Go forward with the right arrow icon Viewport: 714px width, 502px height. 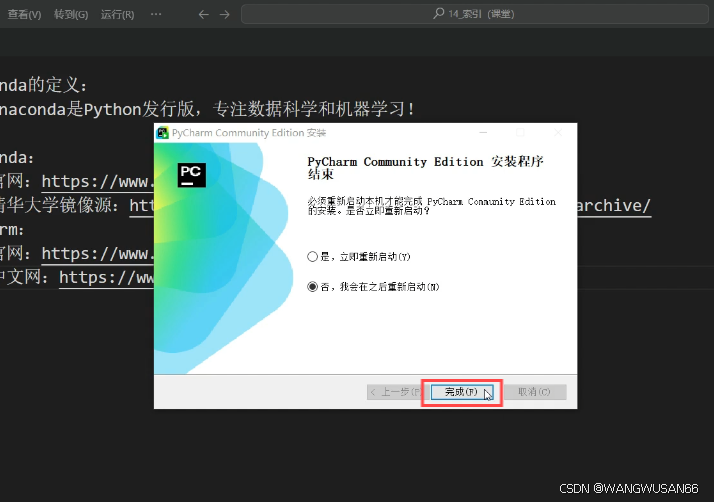[x=224, y=15]
